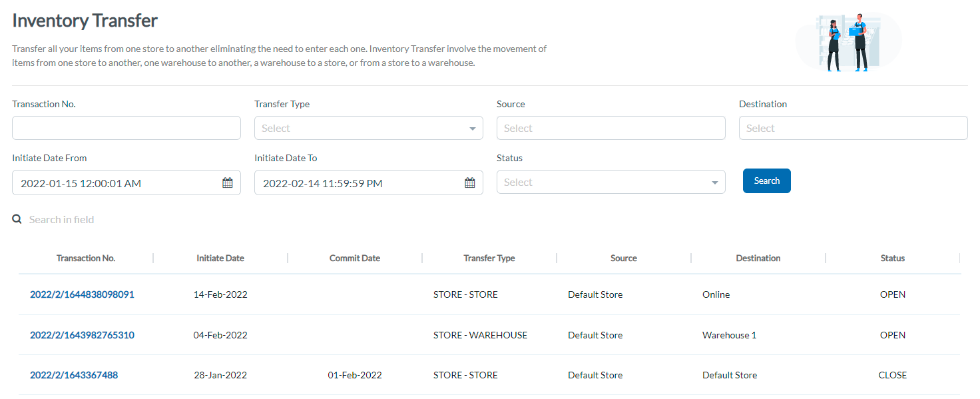Click the dropdown arrow on Status selector
980x399 pixels.
coord(716,182)
